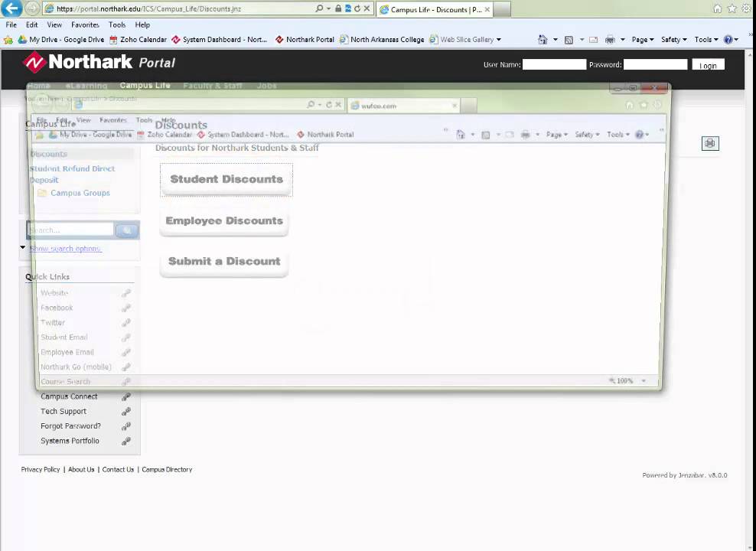Click link icon beside Systems Portfolio
This screenshot has height=551, width=756.
pos(125,441)
